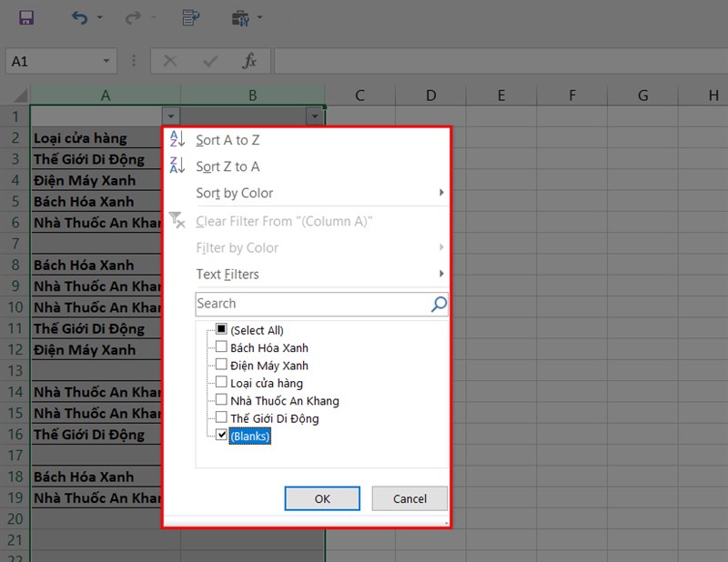Cancel the filter dialog

click(x=409, y=498)
